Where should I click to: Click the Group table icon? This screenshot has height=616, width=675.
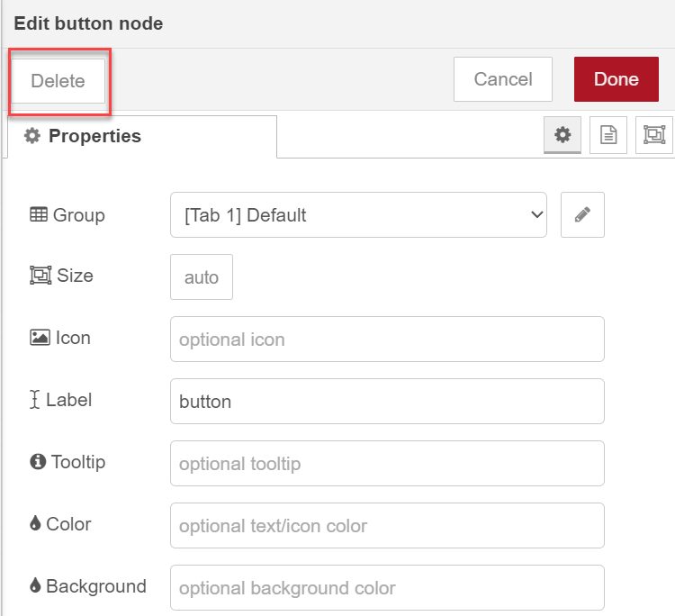(x=39, y=214)
